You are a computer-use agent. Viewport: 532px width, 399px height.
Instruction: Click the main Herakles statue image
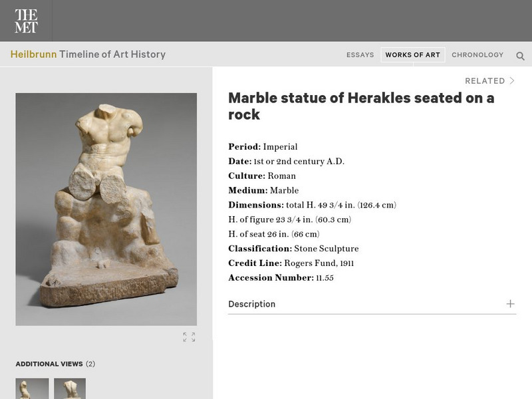pyautogui.click(x=106, y=209)
